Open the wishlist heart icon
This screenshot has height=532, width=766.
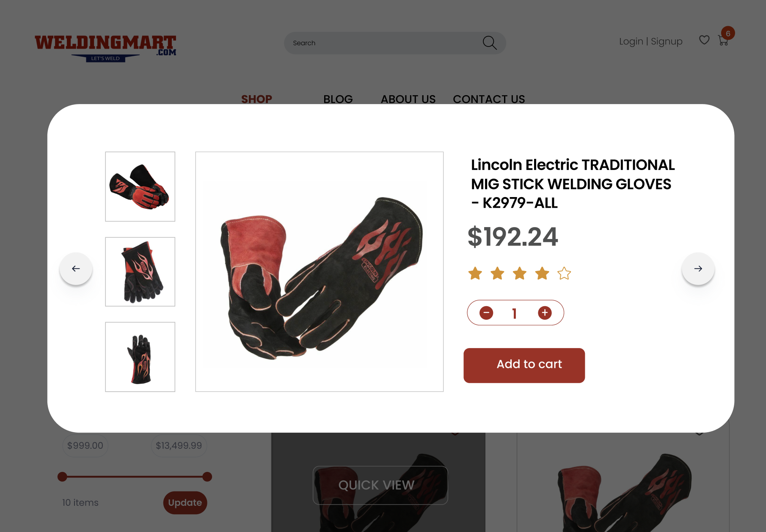click(704, 40)
